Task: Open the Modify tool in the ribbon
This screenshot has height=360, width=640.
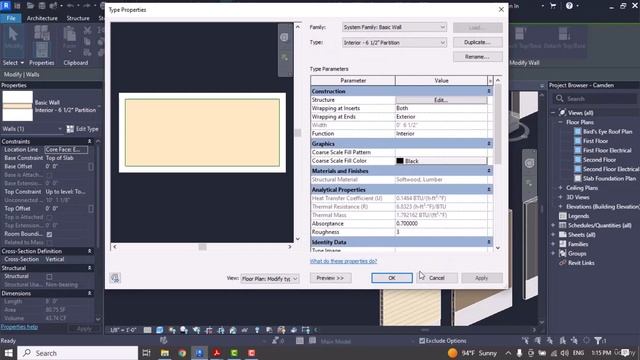Action: [x=13, y=40]
